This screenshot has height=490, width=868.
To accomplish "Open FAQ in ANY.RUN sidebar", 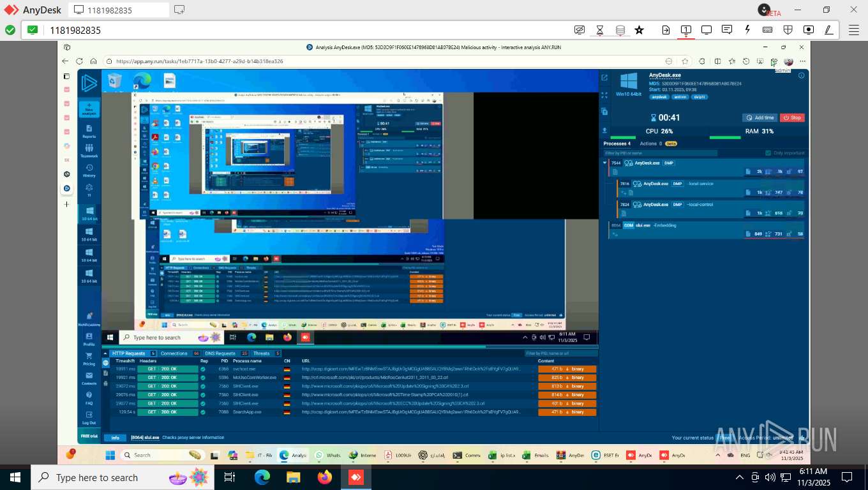I will click(89, 398).
